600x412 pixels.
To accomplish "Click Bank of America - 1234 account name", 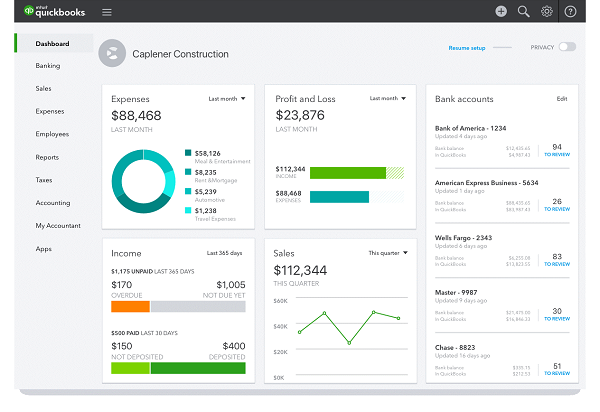I will tap(470, 128).
